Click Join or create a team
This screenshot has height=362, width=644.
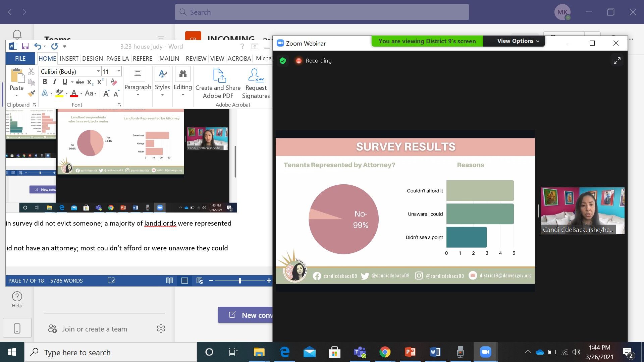(95, 329)
